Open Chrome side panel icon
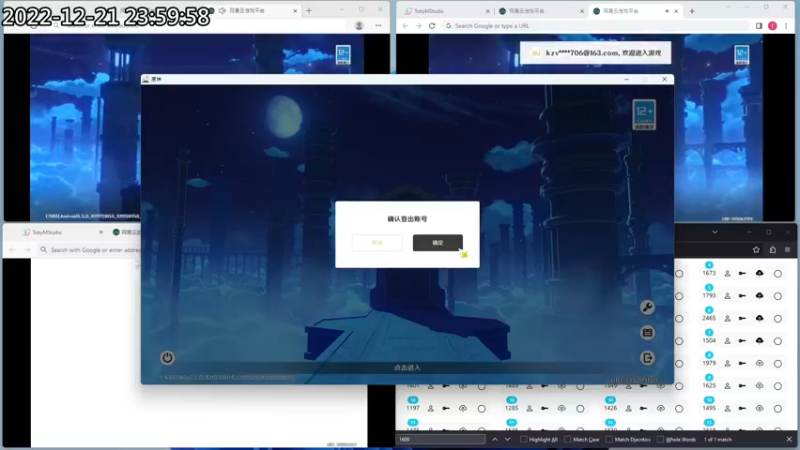Viewport: 800px width, 450px height. click(x=759, y=26)
